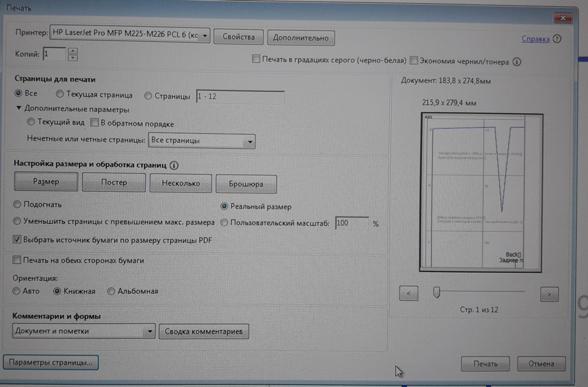Open the Принтер selection dropdown

[x=205, y=36]
